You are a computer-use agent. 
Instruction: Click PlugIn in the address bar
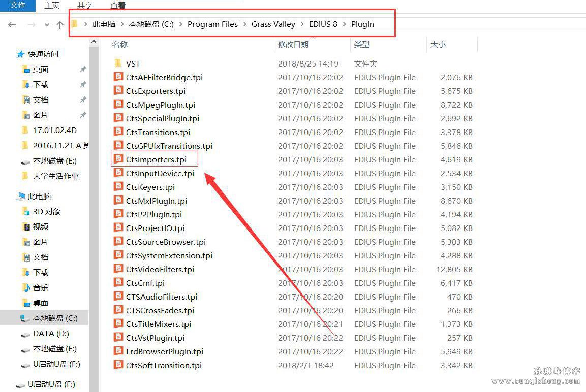(362, 24)
